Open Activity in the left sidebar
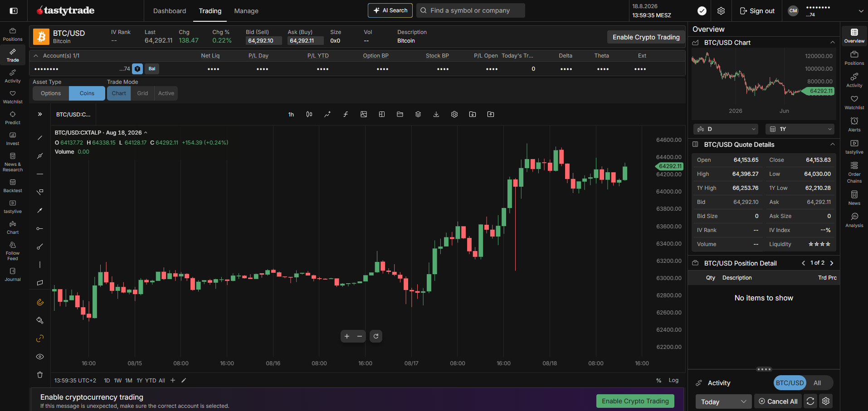 click(x=13, y=77)
